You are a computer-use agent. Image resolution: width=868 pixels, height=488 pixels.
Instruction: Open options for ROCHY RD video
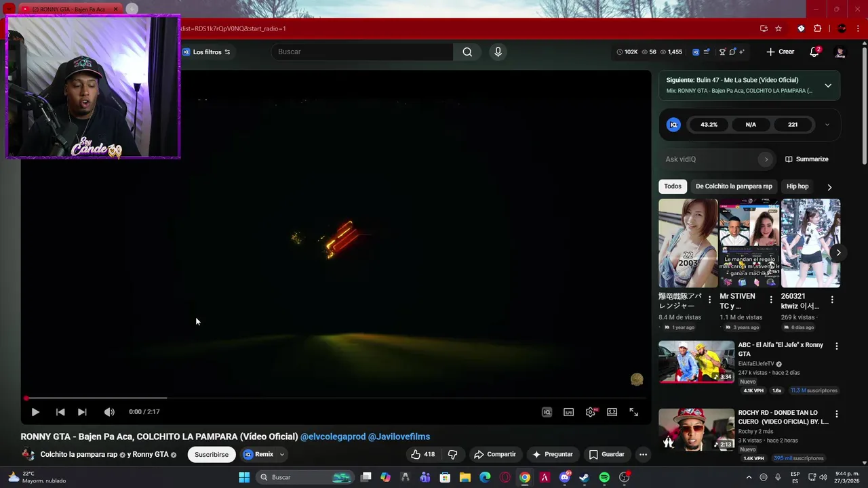836,413
